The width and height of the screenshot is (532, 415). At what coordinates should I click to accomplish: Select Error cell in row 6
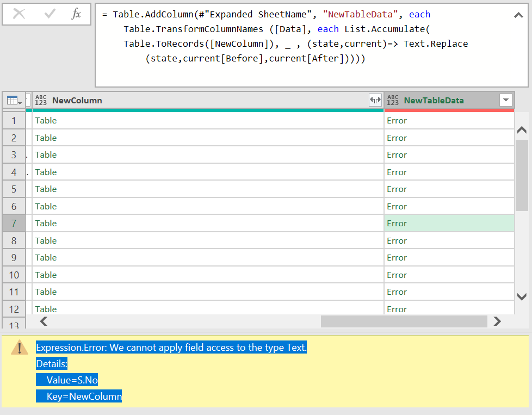(449, 206)
